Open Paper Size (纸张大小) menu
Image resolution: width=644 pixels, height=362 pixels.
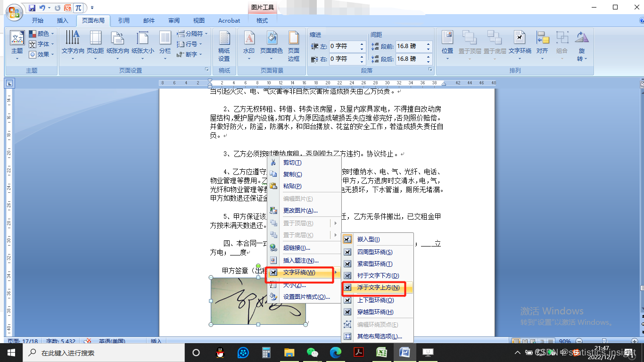coord(142,45)
